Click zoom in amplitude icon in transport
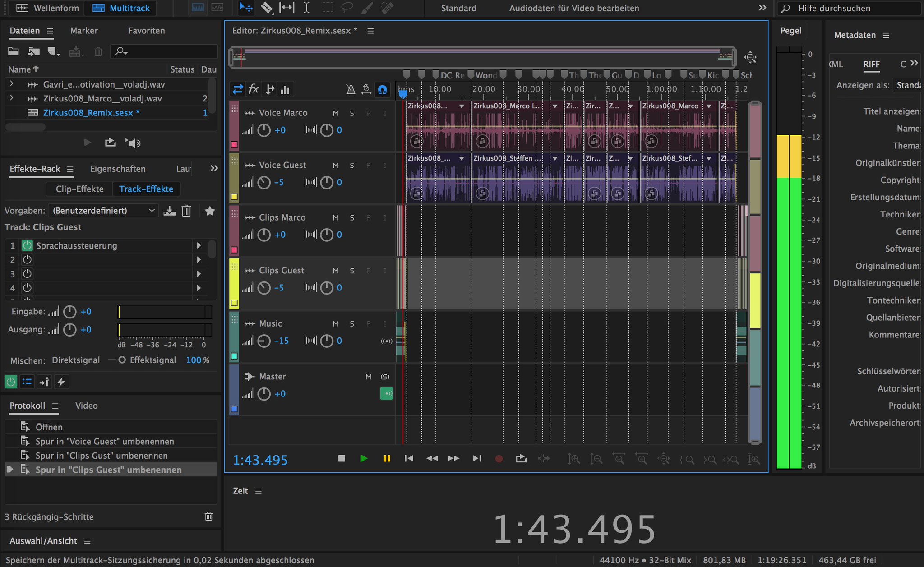Viewport: 924px width, 567px height. [574, 459]
